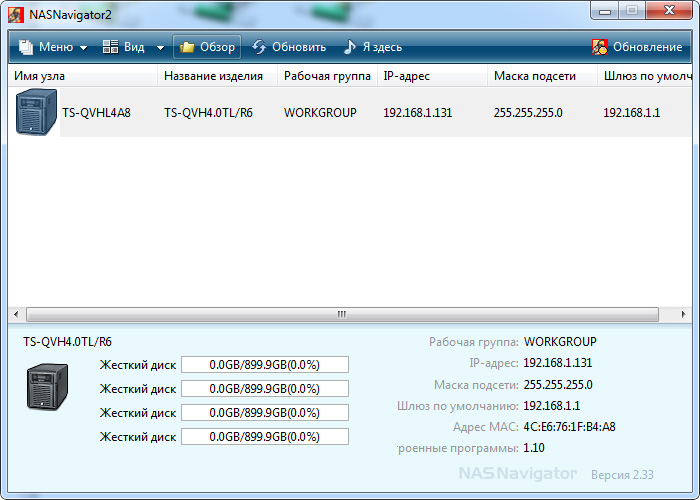Screen dimensions: 700x500
Task: Click the NAS device image in details panel
Action: (x=46, y=387)
